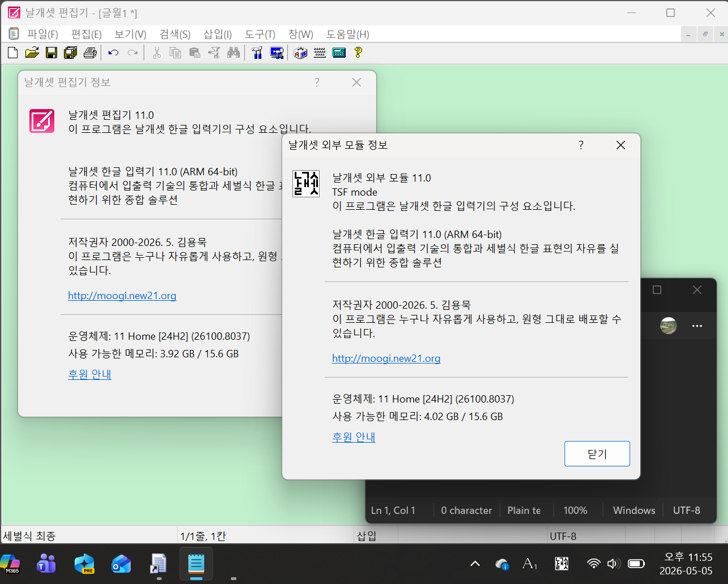The width and height of the screenshot is (728, 584).
Task: Click the 날개셋 IME tray icon
Action: [x=562, y=564]
